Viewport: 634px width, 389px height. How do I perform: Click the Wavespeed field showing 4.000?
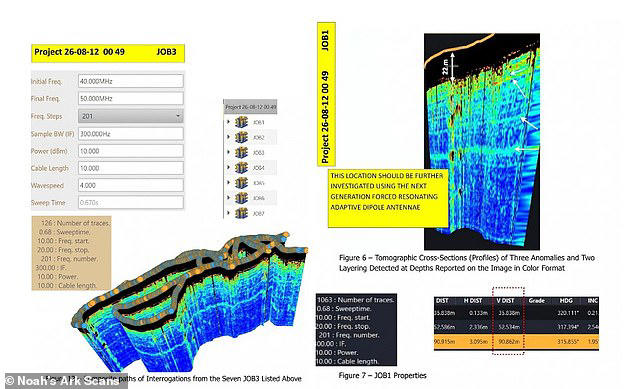coord(131,185)
